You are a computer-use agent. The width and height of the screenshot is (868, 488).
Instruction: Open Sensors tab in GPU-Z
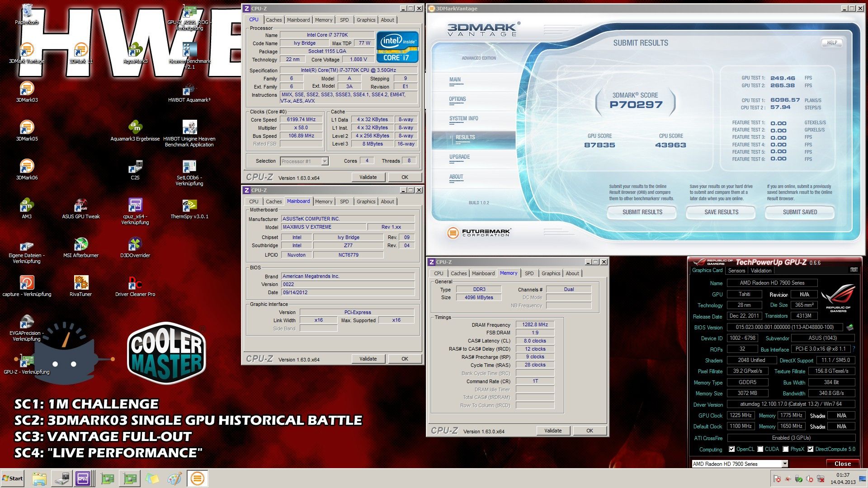(x=736, y=271)
